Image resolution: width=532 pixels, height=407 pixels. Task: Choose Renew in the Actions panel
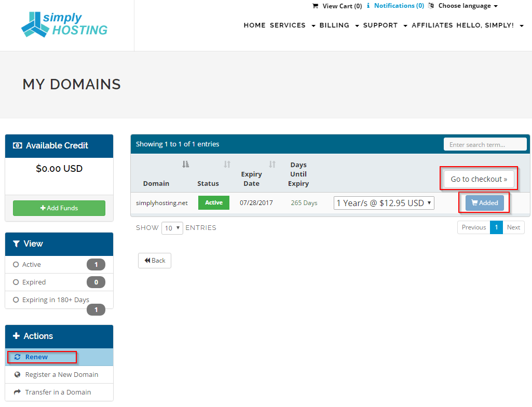pos(59,357)
